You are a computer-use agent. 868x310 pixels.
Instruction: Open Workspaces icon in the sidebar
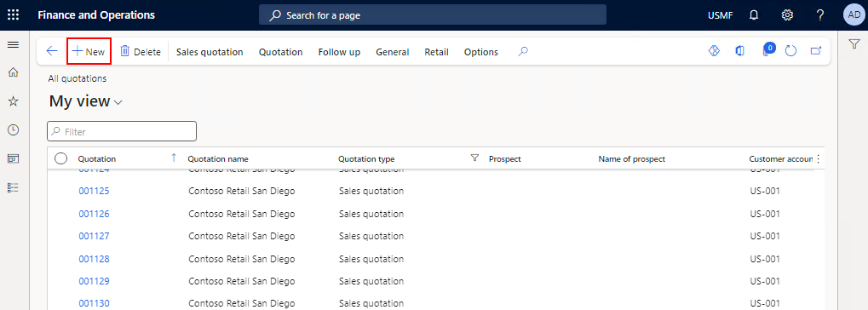[14, 159]
